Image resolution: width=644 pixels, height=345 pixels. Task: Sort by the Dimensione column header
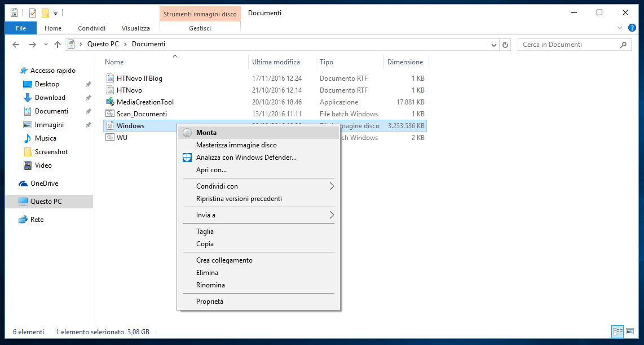(406, 62)
